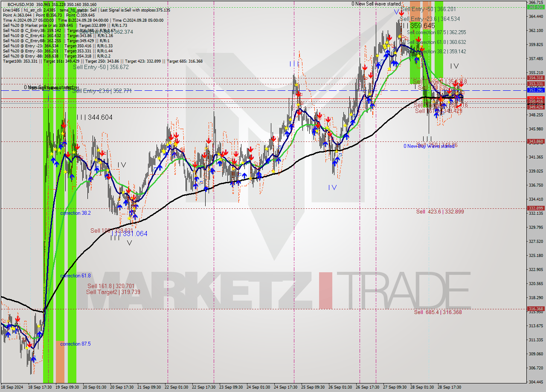Click the 'correction 61.8' label
The height and width of the screenshot is (392, 546).
coord(76,276)
